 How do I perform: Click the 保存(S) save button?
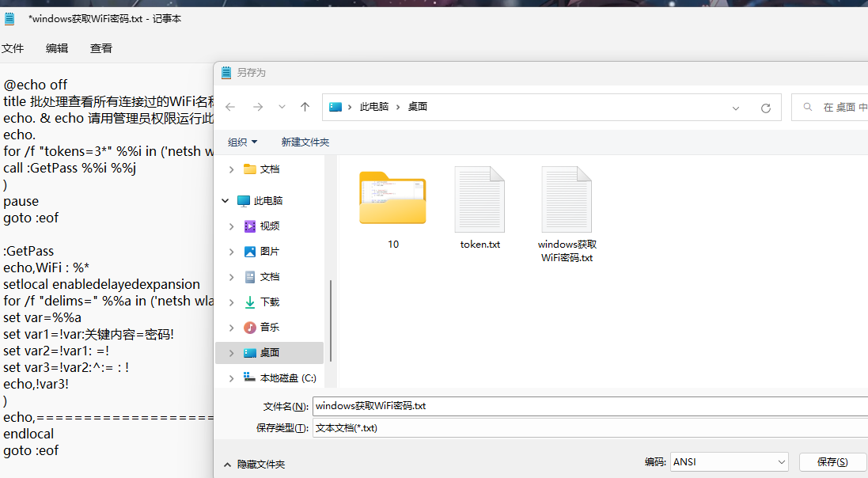point(832,461)
